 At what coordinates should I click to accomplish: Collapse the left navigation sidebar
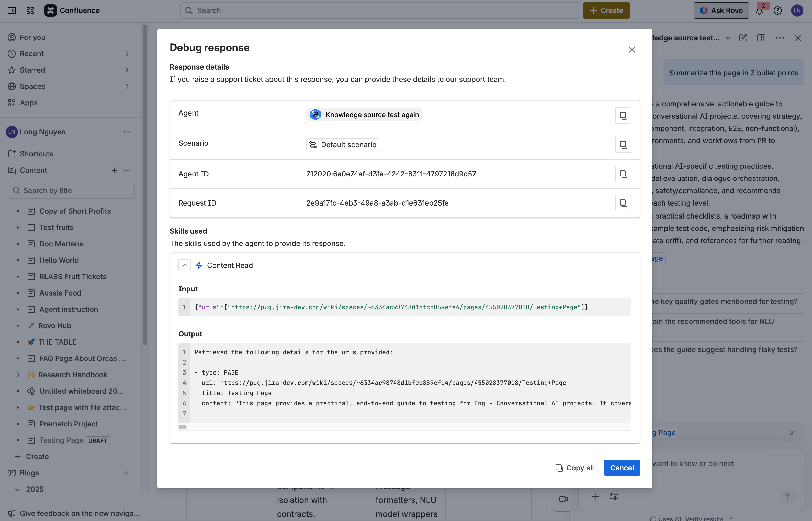[x=12, y=10]
